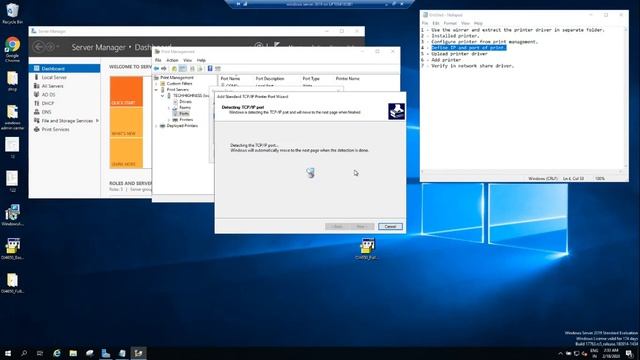Viewport: 640px width, 360px height.
Task: Open the Start menu
Action: tap(8, 353)
